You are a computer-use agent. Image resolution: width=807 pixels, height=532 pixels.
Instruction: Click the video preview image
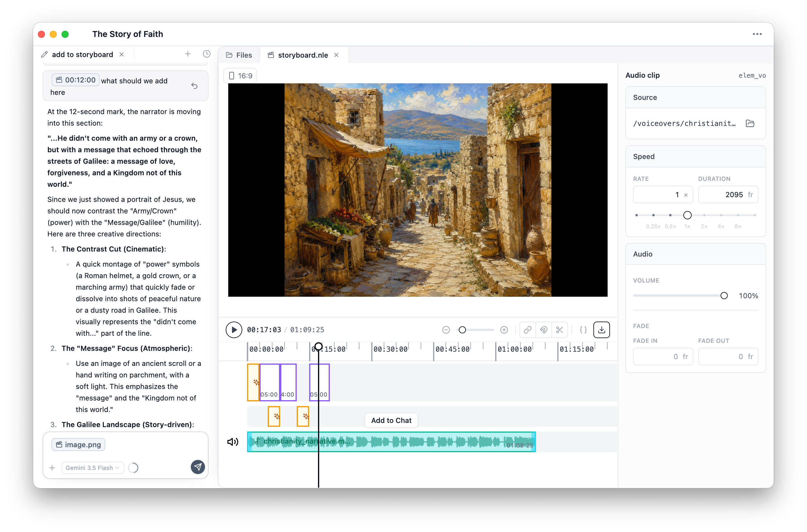[x=418, y=190]
